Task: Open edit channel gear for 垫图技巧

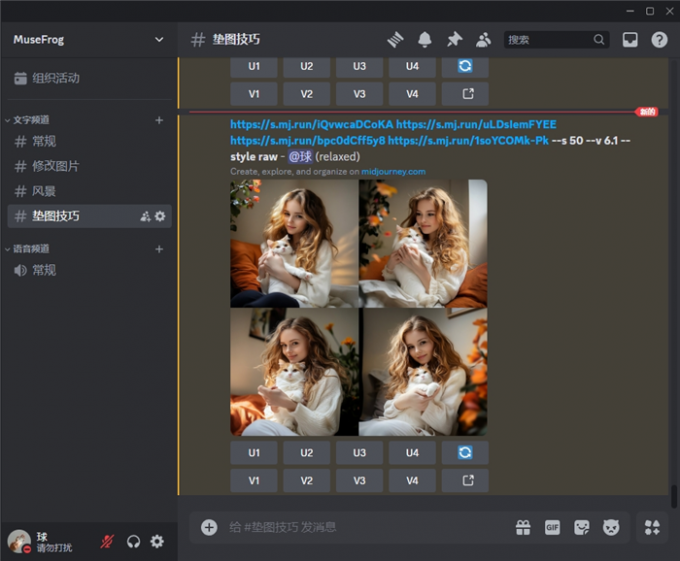Action: point(160,216)
